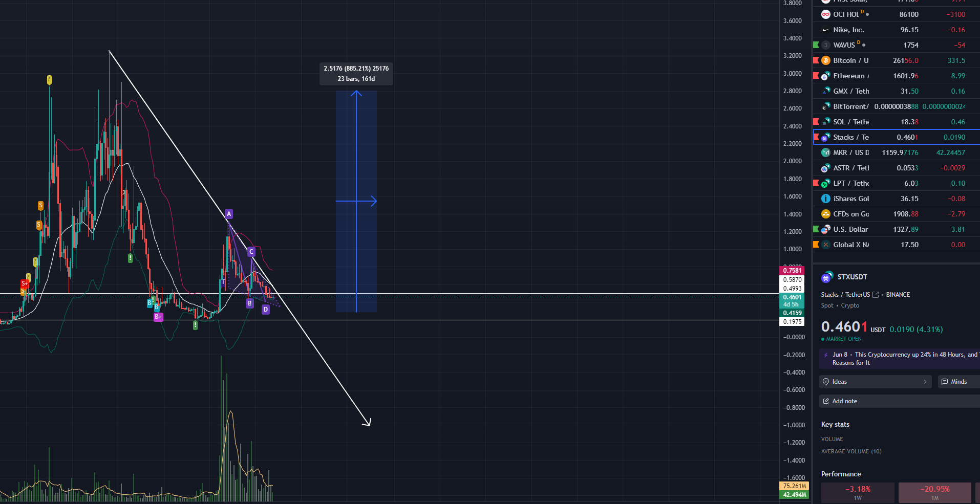Click the BINANCE exchange label
This screenshot has width=980, height=504.
point(898,295)
